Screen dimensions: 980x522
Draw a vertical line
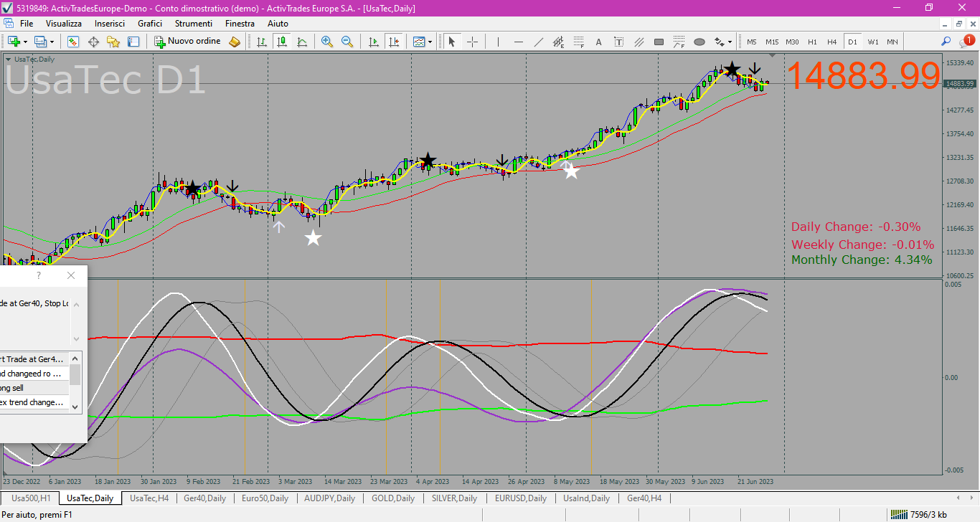pyautogui.click(x=498, y=42)
